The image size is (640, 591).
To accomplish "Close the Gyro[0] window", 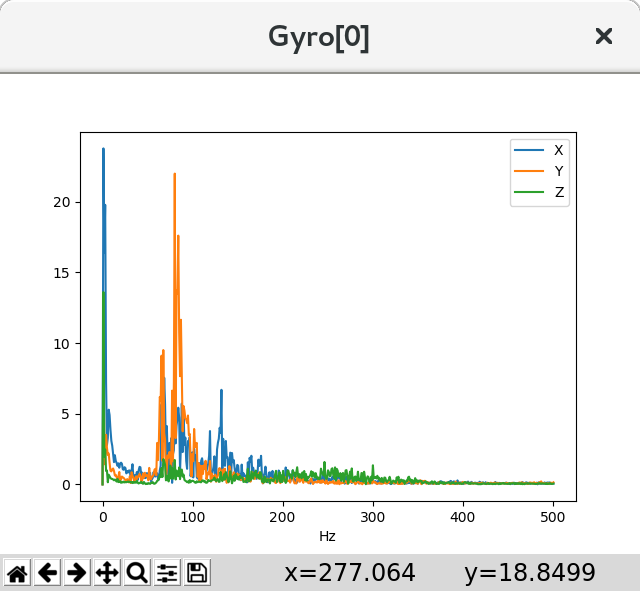I will pyautogui.click(x=603, y=36).
